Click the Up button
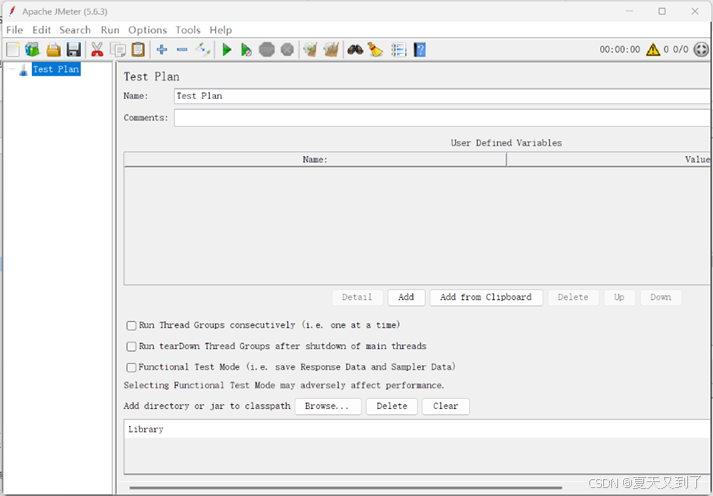 click(619, 297)
